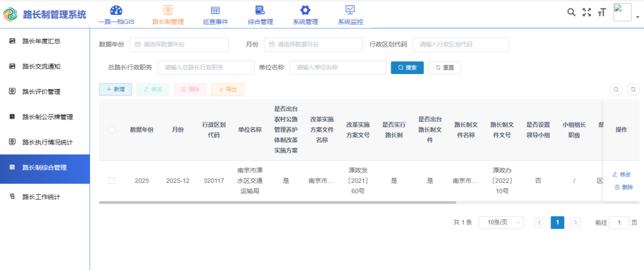Open the font size adjustment icon
The height and width of the screenshot is (270, 644).
point(602,13)
